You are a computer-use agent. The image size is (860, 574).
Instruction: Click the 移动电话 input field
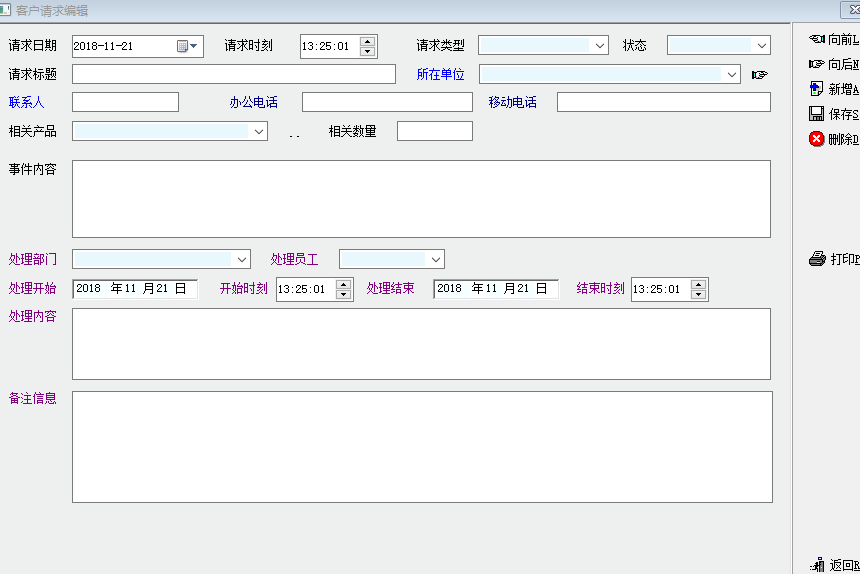click(x=663, y=102)
